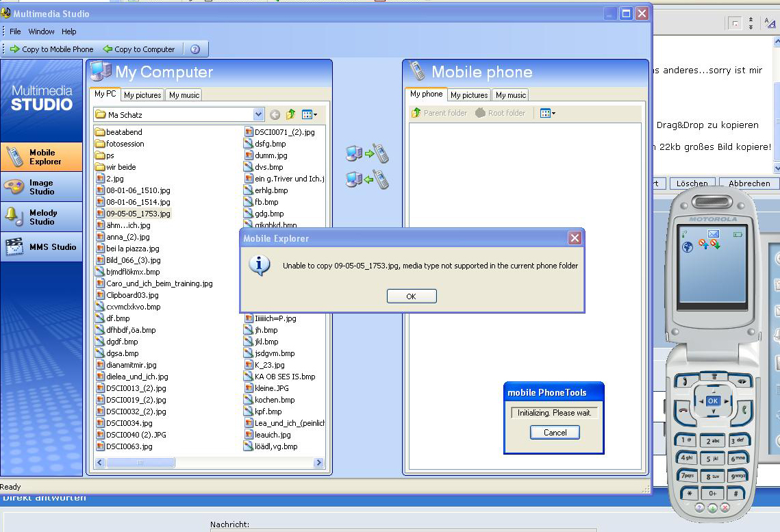
Task: Select the file DSCI0063.jpg
Action: point(125,446)
